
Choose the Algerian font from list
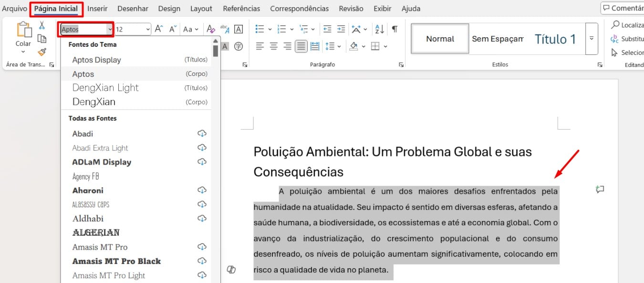click(x=136, y=232)
